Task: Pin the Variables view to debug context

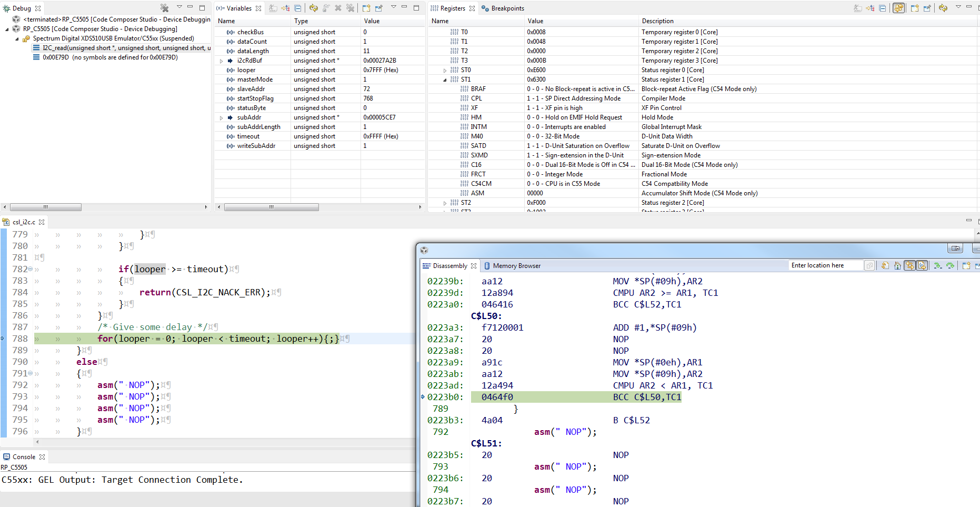Action: point(379,8)
